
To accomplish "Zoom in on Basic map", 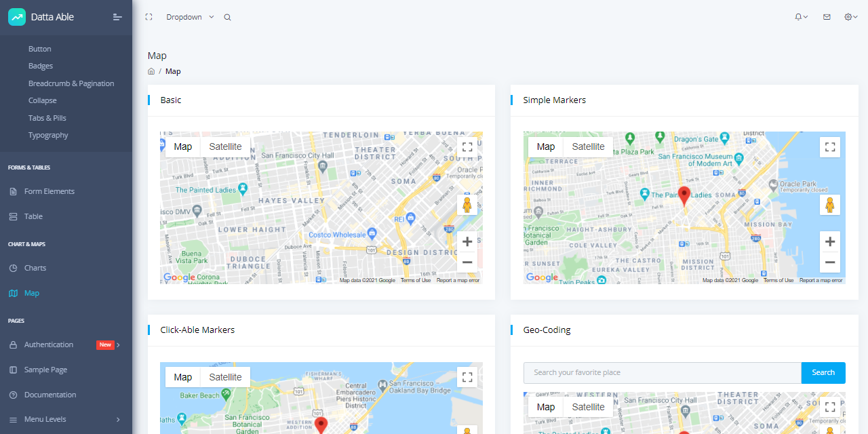I will tap(467, 241).
